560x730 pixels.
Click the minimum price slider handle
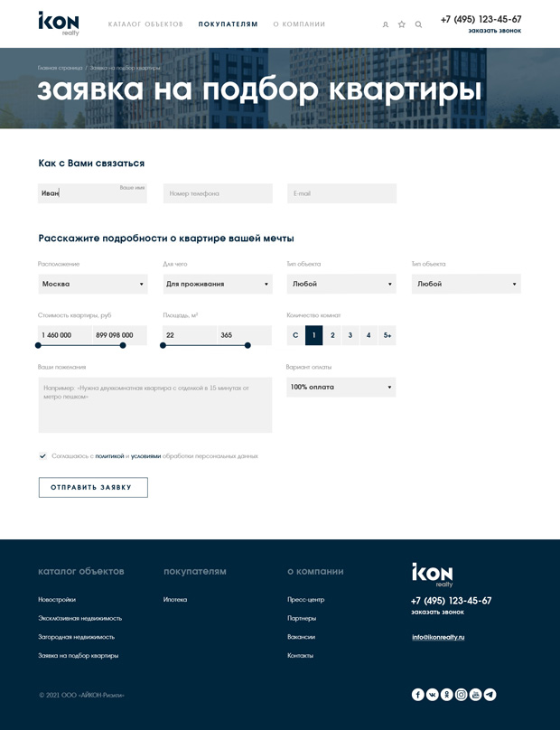(x=38, y=345)
